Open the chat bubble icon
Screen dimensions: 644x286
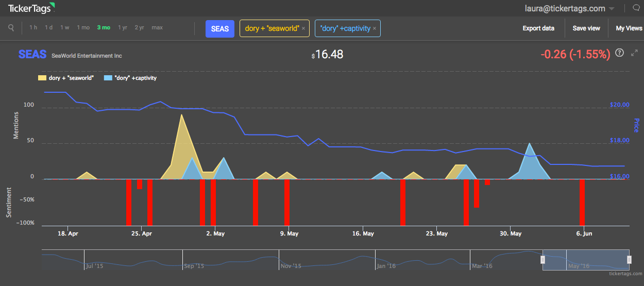click(x=635, y=8)
